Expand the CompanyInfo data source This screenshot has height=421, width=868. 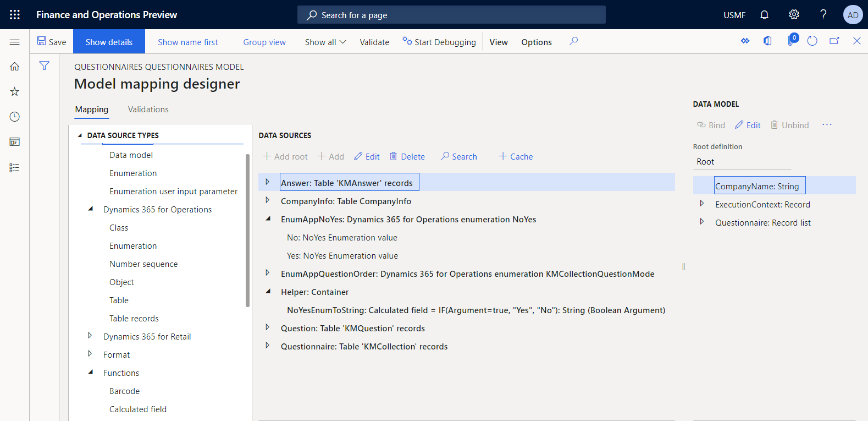point(268,200)
